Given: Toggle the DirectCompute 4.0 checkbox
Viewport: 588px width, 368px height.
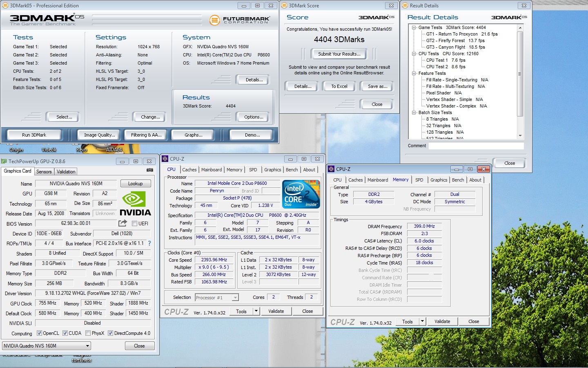Looking at the screenshot, I should [110, 333].
